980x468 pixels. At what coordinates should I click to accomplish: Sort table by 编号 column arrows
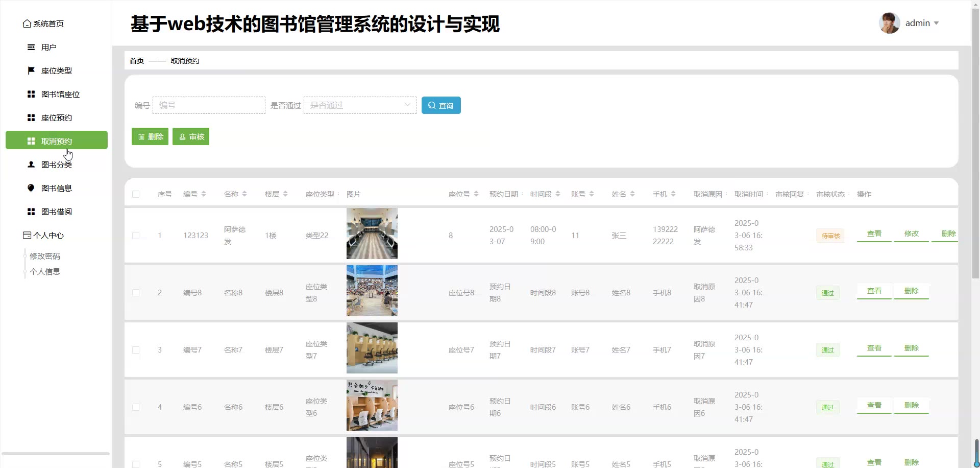point(204,194)
